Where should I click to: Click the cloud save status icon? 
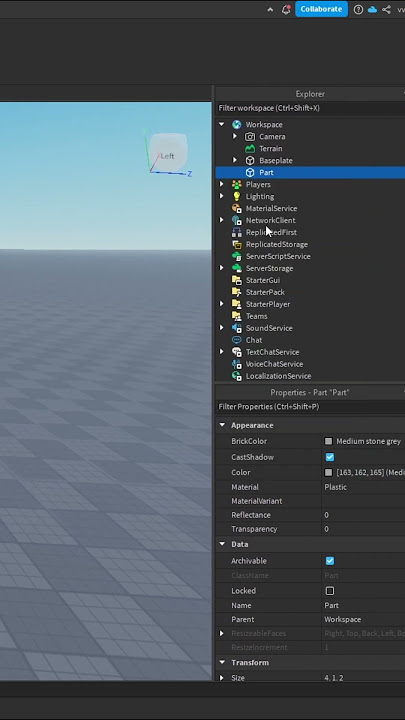tap(372, 10)
